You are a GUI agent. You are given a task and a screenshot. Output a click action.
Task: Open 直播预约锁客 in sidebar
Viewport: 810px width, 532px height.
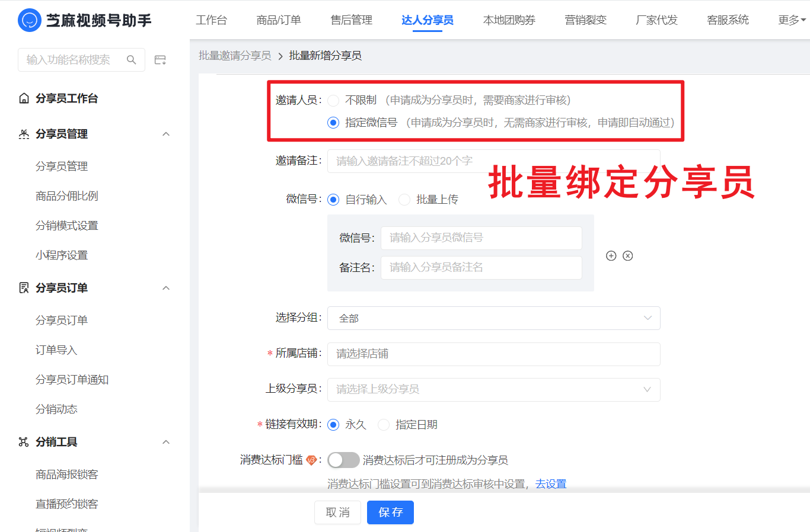click(67, 504)
